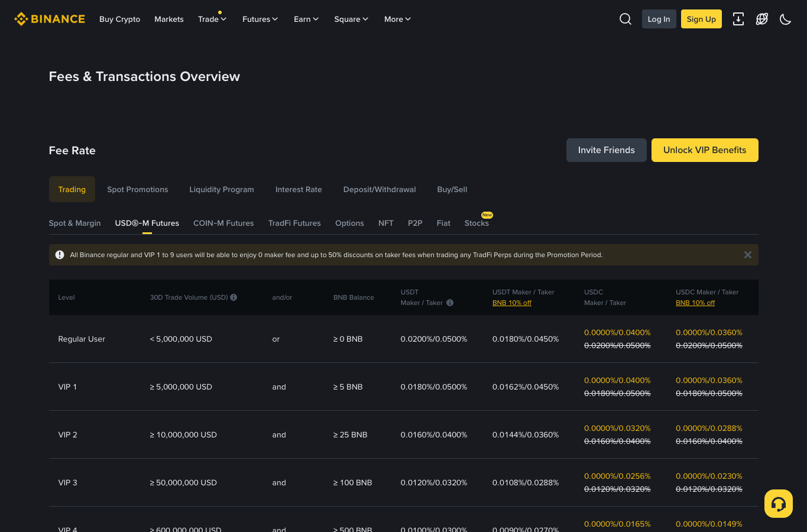Viewport: 807px width, 532px height.
Task: Dismiss the TradFi Perps promotion notice
Action: (x=748, y=255)
